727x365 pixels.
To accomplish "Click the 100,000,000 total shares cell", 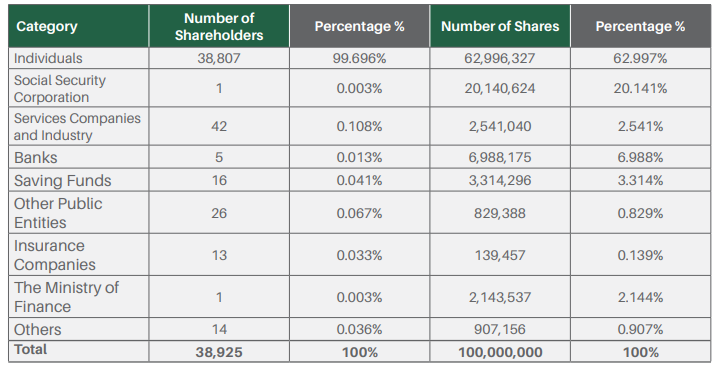I will 500,352.
